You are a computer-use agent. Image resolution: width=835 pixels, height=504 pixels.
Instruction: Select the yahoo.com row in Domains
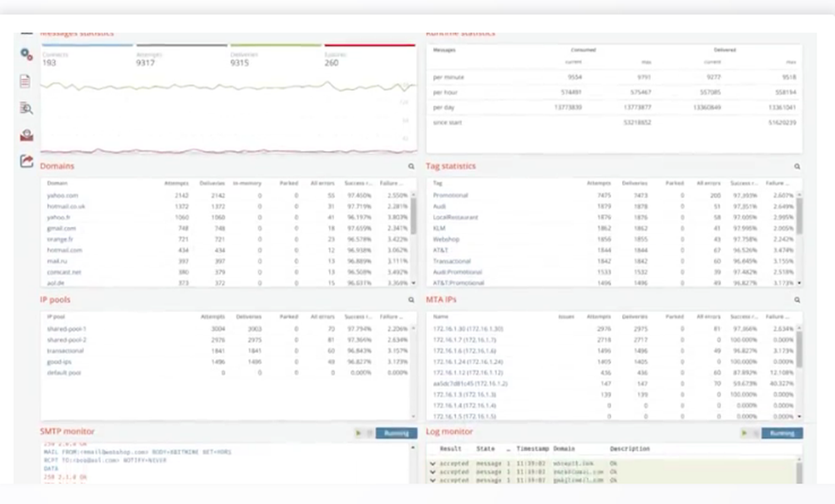[x=227, y=196]
